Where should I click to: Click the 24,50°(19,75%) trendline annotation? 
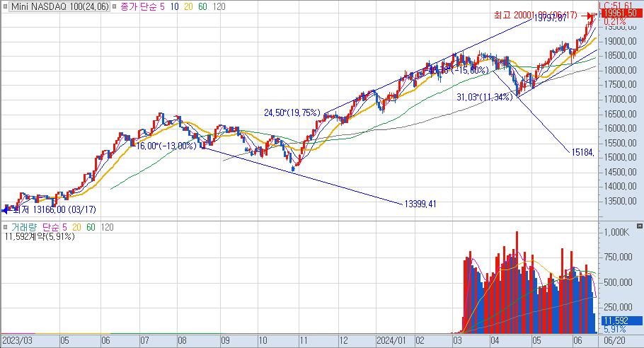(x=292, y=112)
